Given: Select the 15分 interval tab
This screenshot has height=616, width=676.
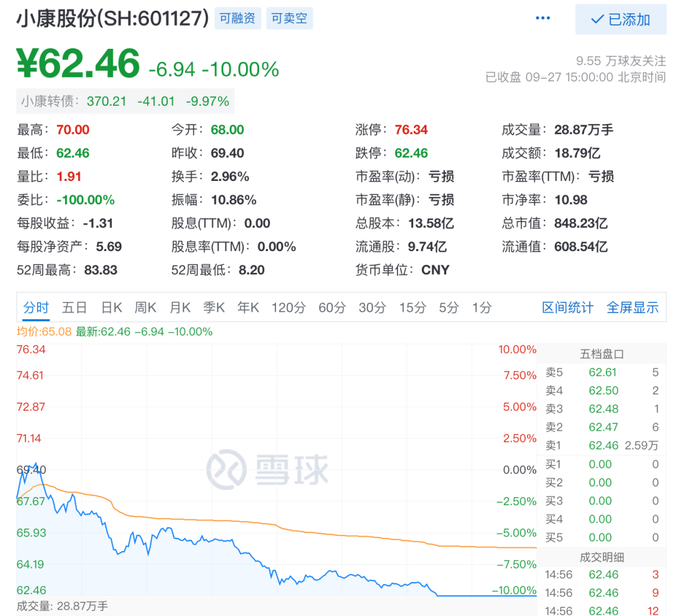Looking at the screenshot, I should [412, 308].
